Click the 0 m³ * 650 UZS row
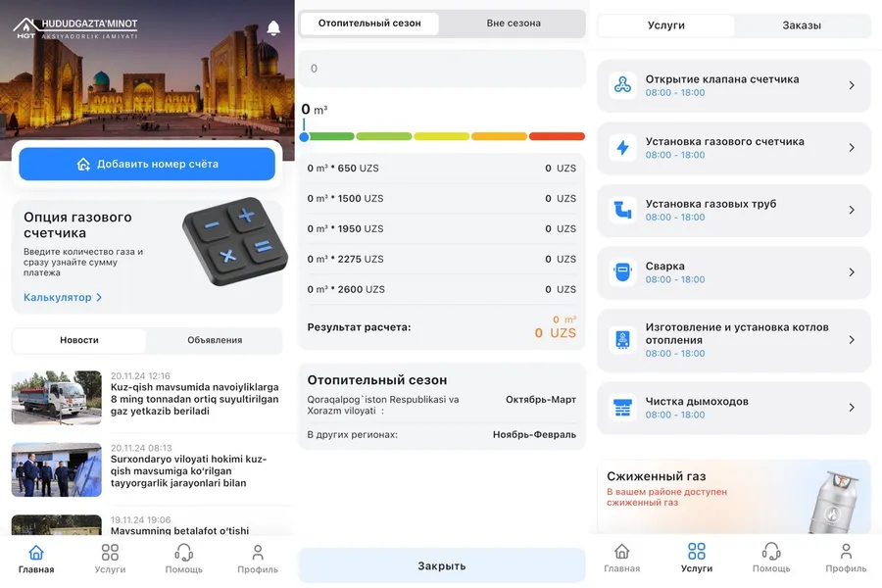Viewport: 882px width, 588px height. pos(442,169)
